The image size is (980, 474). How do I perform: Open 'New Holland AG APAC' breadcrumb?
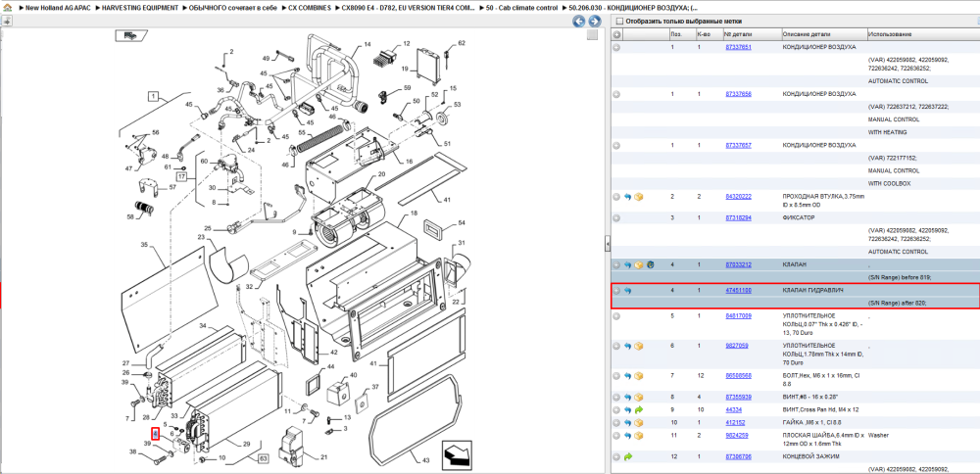click(58, 8)
